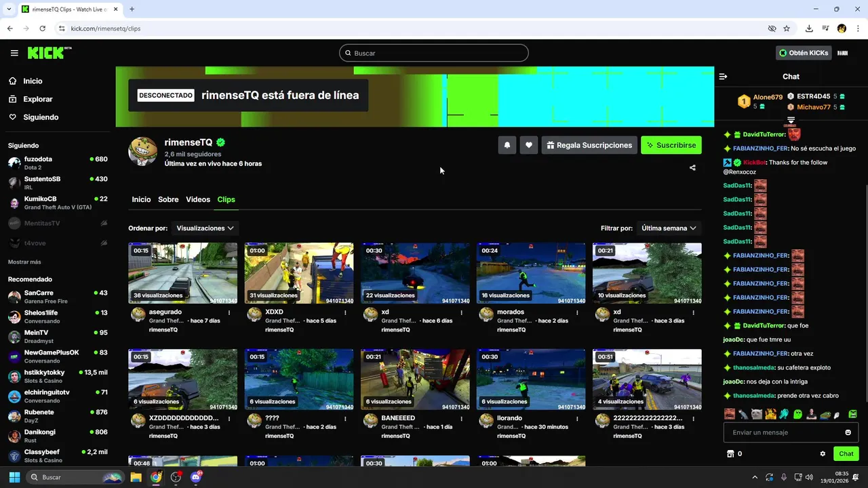The height and width of the screenshot is (488, 868).
Task: Play the 'asegurado' clip thumbnail
Action: click(x=183, y=273)
